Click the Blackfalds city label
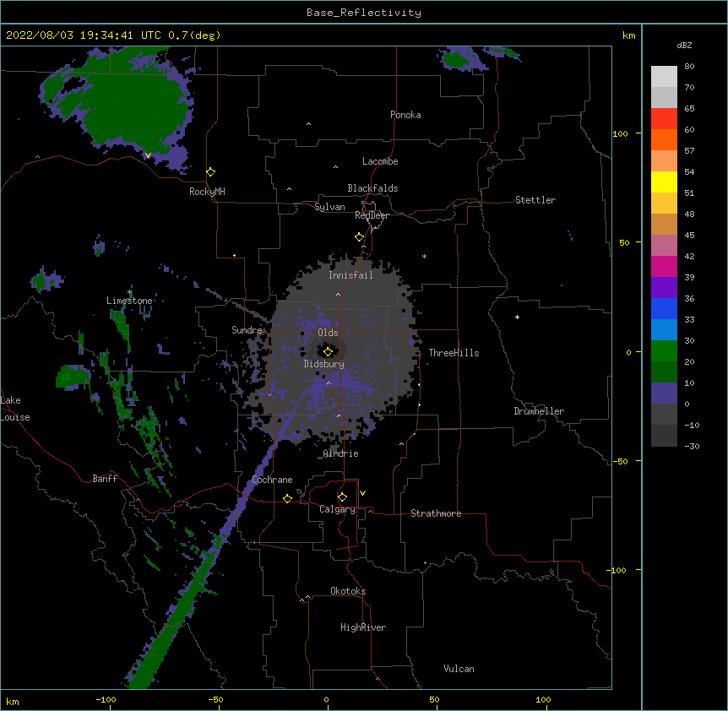728x711 pixels. pyautogui.click(x=372, y=188)
